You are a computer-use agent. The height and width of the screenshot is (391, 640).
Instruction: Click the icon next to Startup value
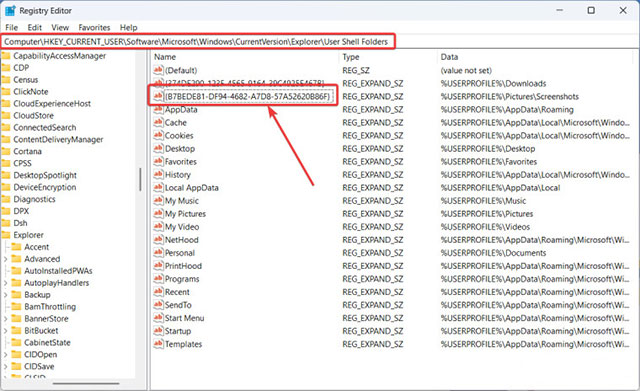158,331
